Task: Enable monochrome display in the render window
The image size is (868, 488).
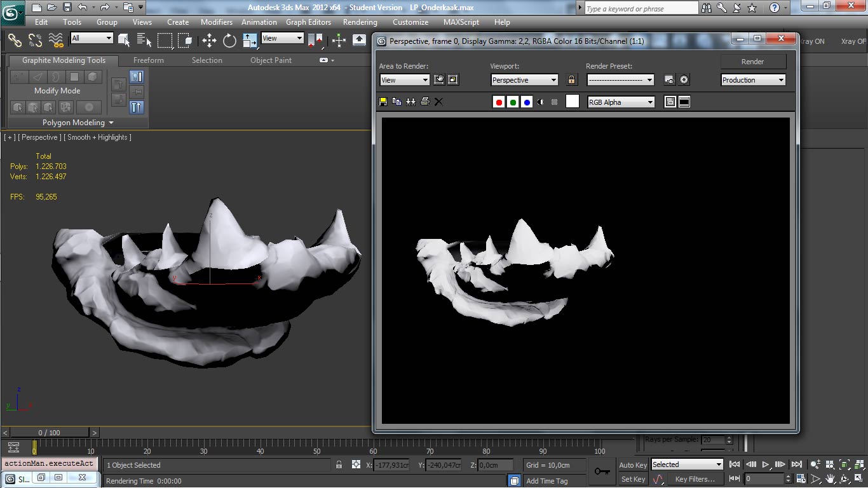Action: pyautogui.click(x=539, y=101)
